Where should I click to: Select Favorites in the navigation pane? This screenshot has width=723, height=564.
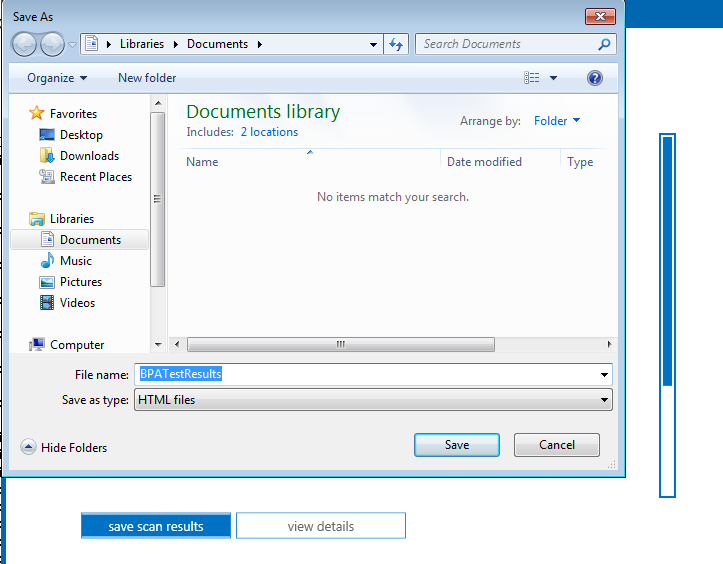pyautogui.click(x=73, y=113)
